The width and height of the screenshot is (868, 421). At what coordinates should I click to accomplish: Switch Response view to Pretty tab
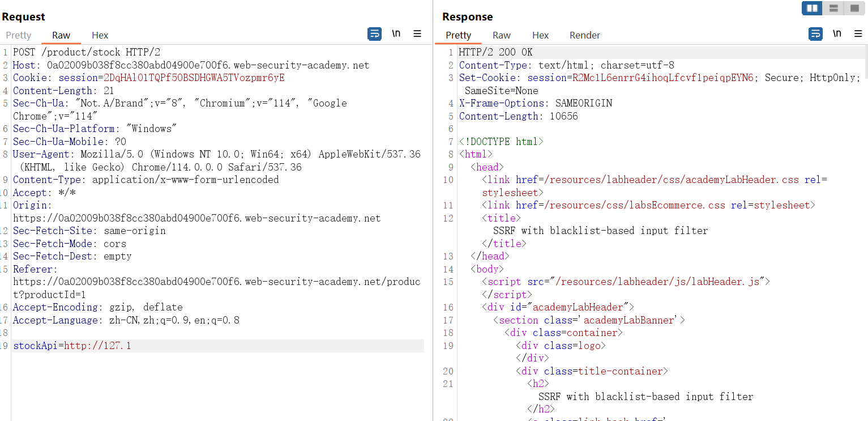tap(458, 35)
